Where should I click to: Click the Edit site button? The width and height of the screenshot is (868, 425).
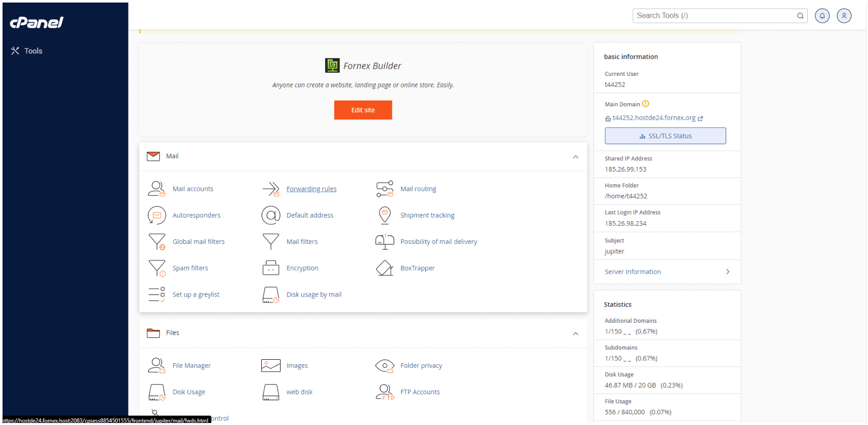point(363,110)
